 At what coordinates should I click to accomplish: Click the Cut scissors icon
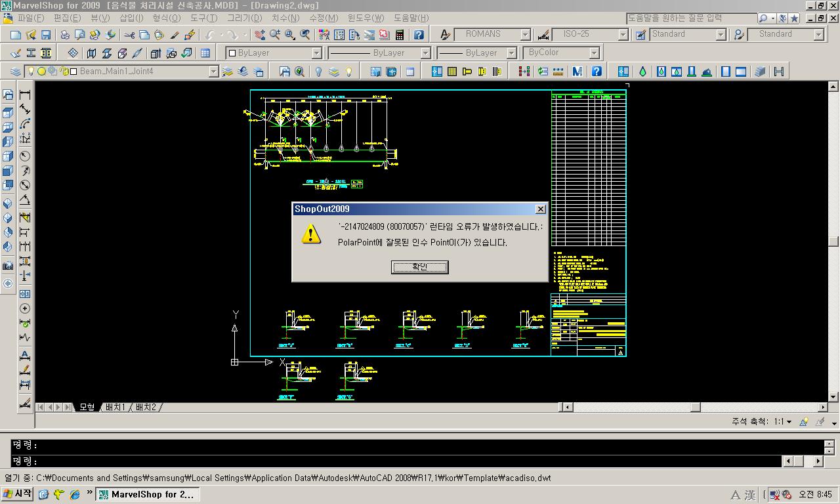(x=129, y=35)
